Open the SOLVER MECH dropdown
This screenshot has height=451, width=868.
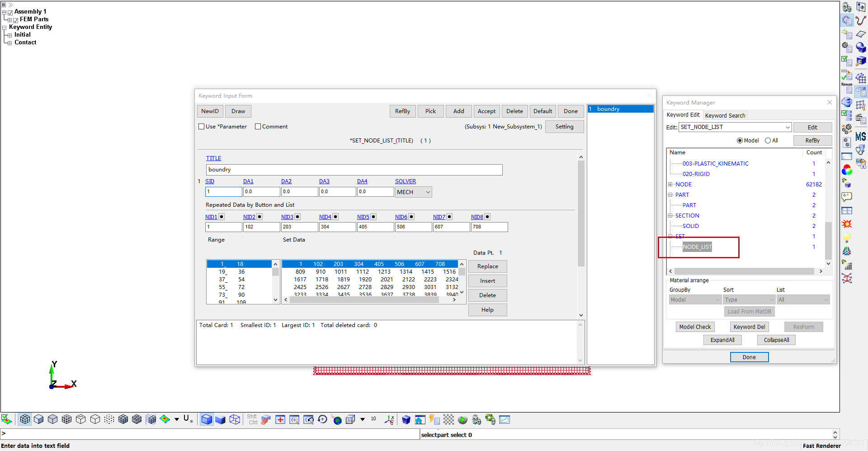[x=414, y=192]
